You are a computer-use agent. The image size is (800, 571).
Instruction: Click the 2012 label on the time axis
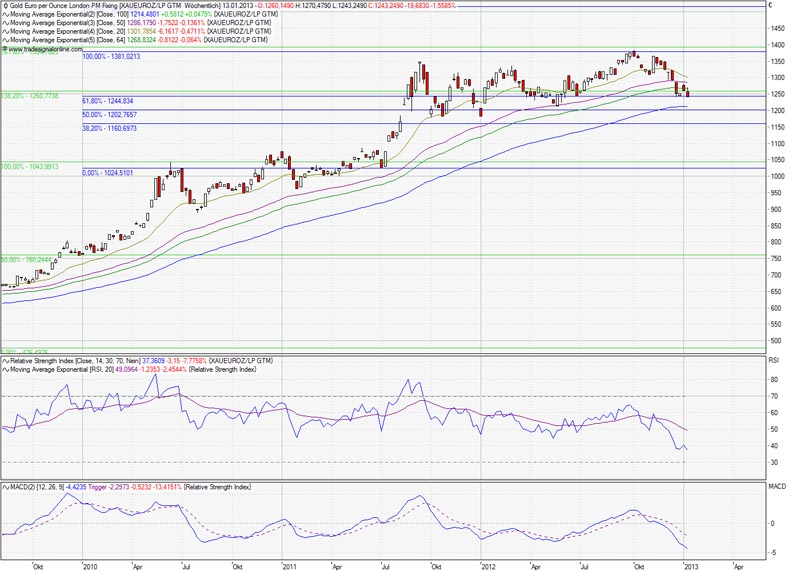click(x=488, y=566)
